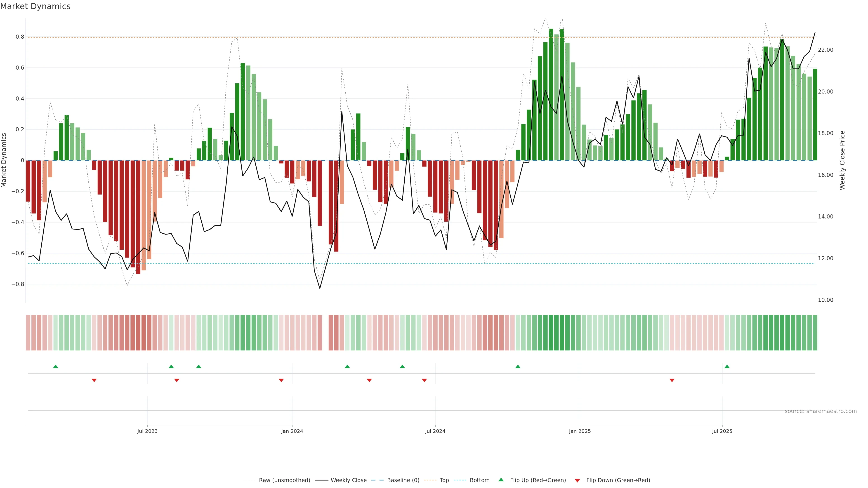Click the last green flip-up marker near Jul 2025
This screenshot has height=488, width=868.
pos(727,366)
